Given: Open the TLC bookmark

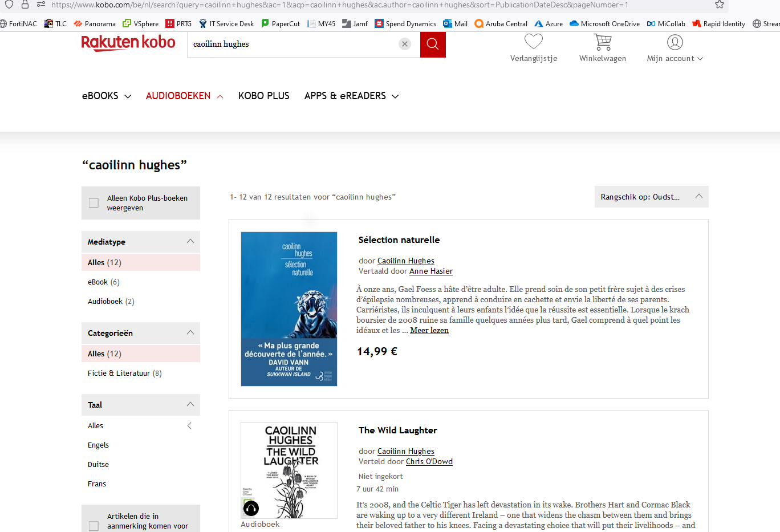Looking at the screenshot, I should coord(55,23).
